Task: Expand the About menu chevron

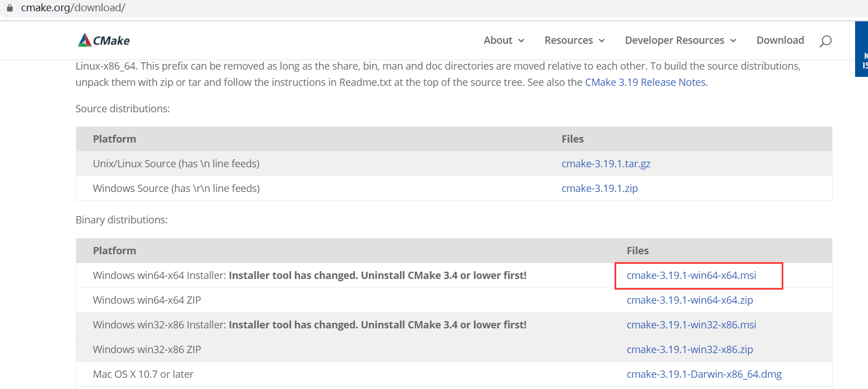Action: (521, 40)
